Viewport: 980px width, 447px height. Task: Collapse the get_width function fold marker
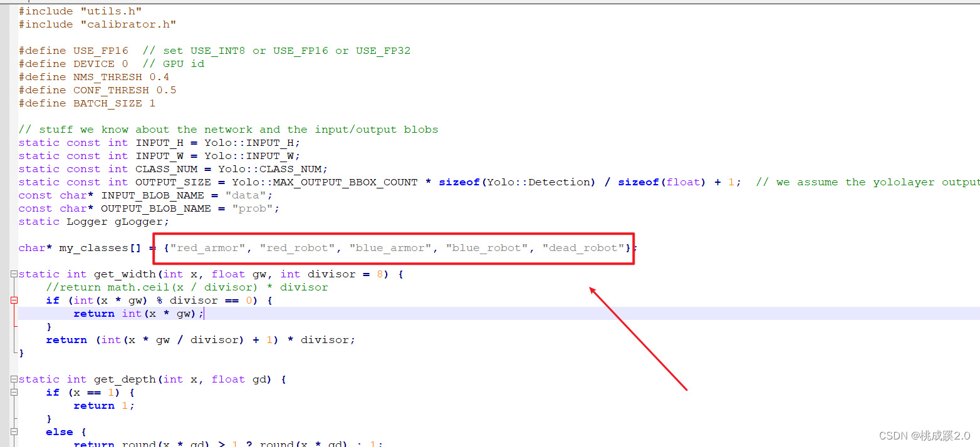[x=14, y=274]
